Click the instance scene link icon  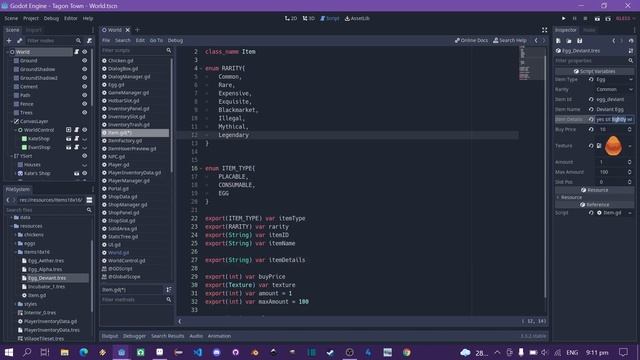(19, 41)
